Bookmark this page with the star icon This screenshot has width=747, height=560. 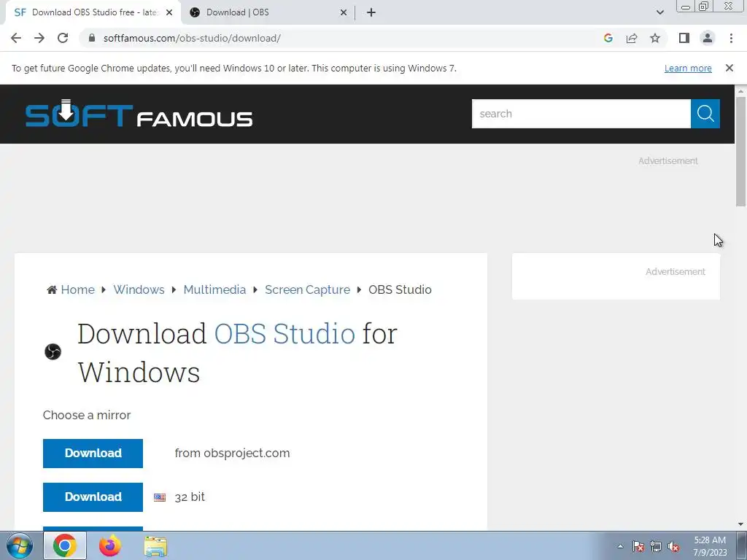click(x=655, y=38)
